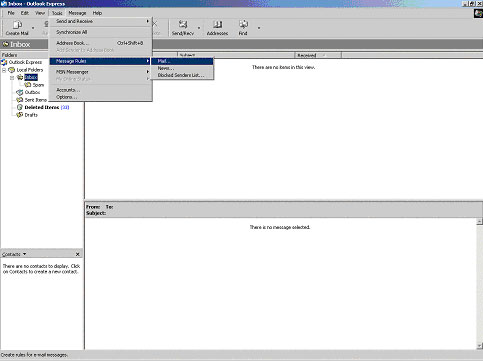Select the Drafts folder icon
483x361 pixels.
coord(20,115)
